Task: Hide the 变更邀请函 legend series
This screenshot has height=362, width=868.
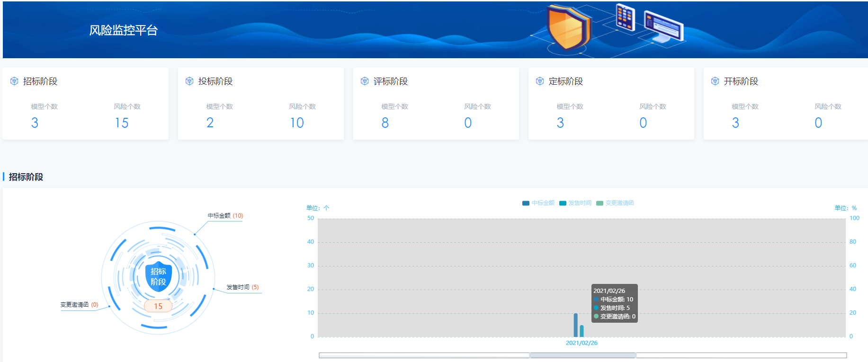Action: point(615,203)
